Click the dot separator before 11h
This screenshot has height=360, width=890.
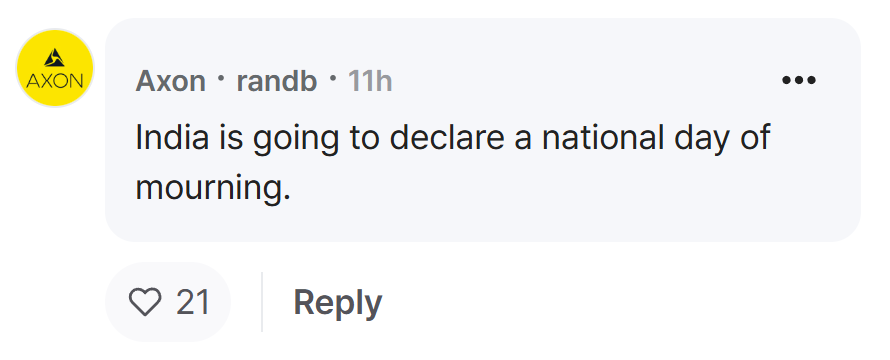(x=332, y=77)
